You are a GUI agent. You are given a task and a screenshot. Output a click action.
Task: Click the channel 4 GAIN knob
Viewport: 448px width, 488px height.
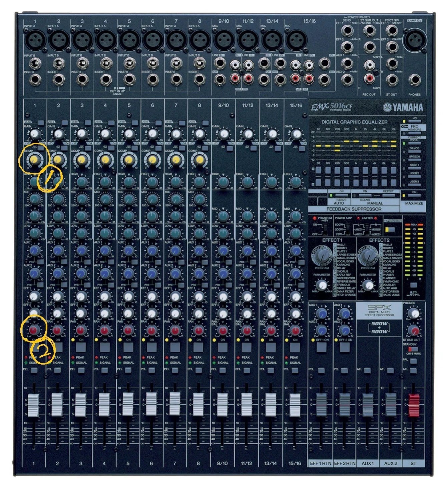click(x=105, y=134)
